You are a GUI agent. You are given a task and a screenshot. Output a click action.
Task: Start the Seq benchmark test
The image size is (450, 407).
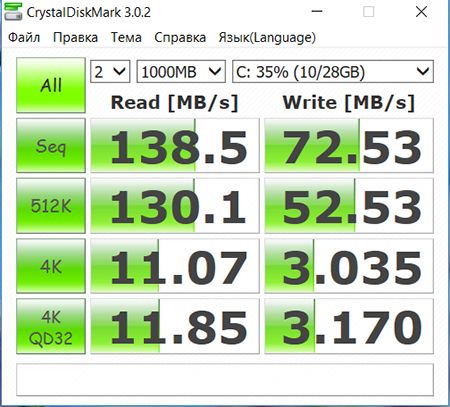point(51,146)
